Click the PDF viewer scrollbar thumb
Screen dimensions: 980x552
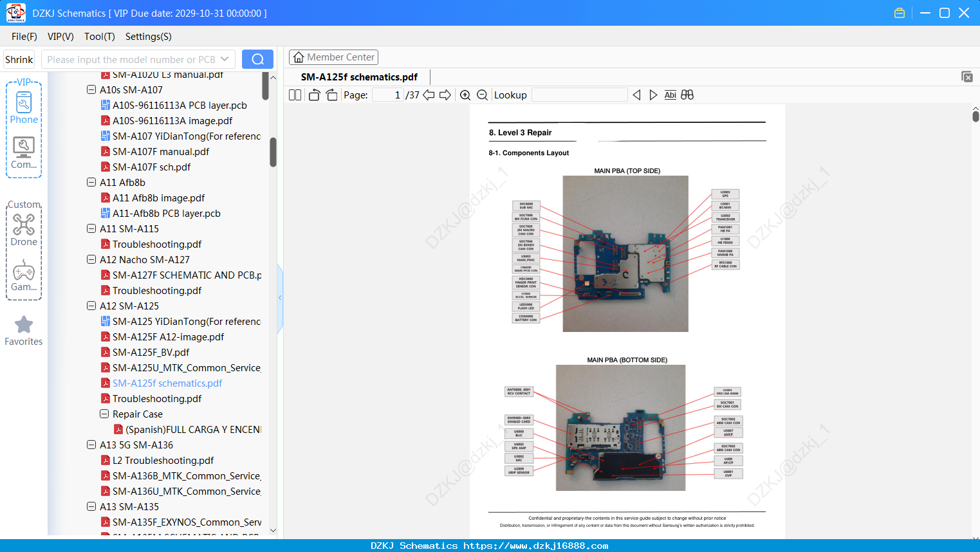pos(975,116)
